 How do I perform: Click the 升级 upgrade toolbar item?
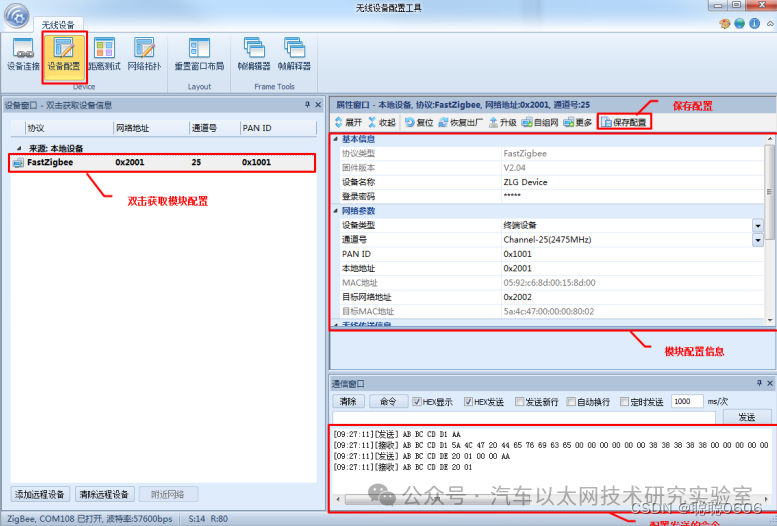tap(502, 122)
